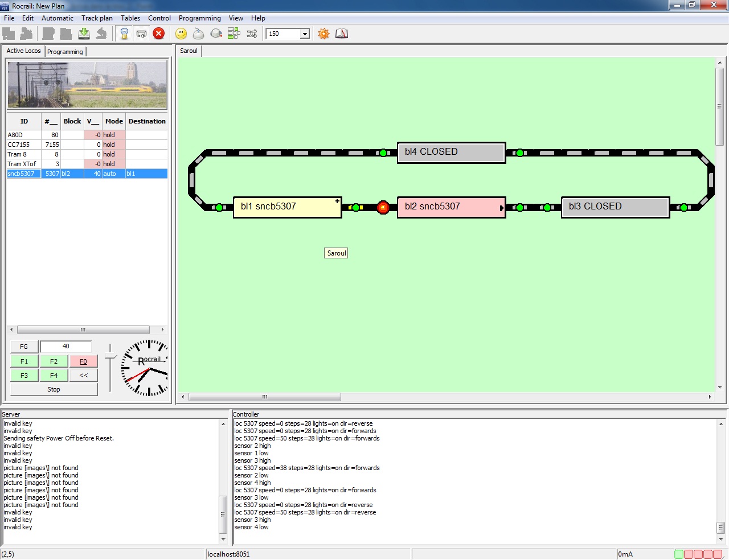Click block bl1 sncb5307
The height and width of the screenshot is (560, 729).
287,207
